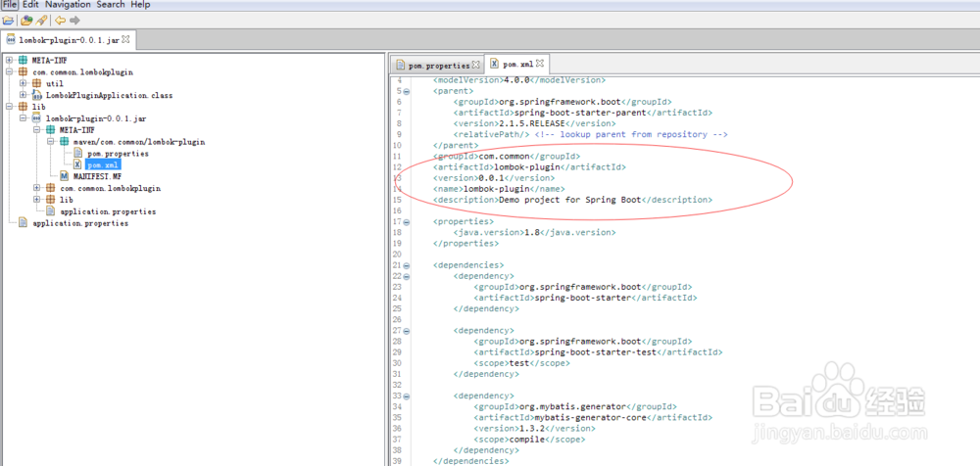Image resolution: width=980 pixels, height=466 pixels.
Task: Close the pom.properties editor tab
Action: 475,65
